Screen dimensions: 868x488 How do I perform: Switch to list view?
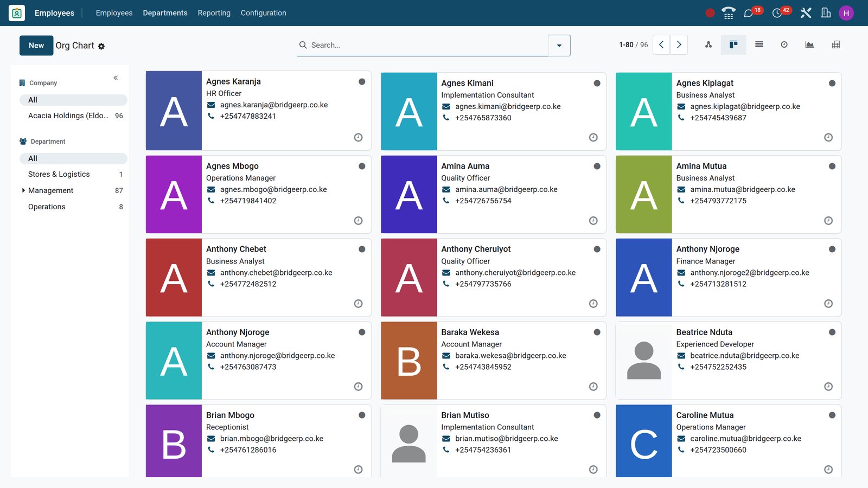coord(759,45)
